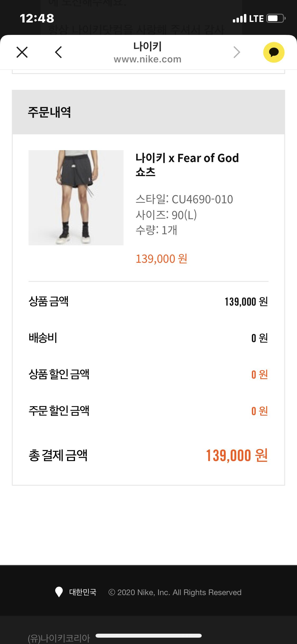Screen dimensions: 297x644
Task: Open the yellow KakaoTalk chat bubble
Action: pos(274,52)
